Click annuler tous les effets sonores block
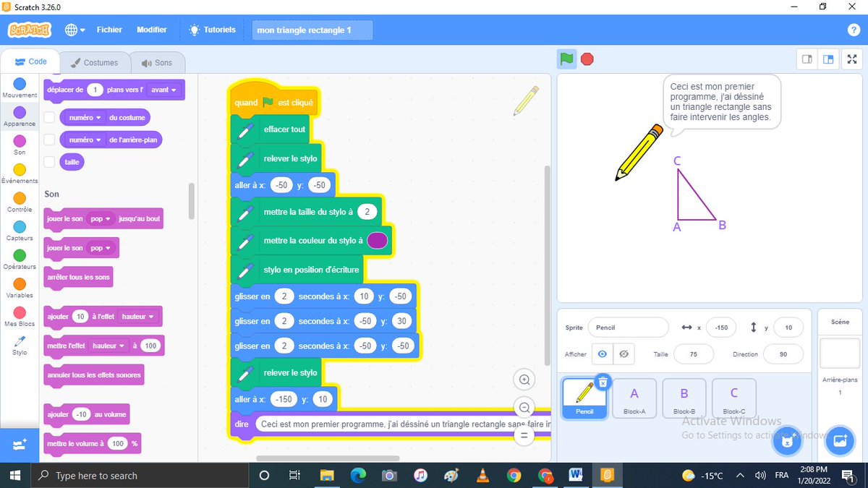The image size is (868, 488). [94, 375]
